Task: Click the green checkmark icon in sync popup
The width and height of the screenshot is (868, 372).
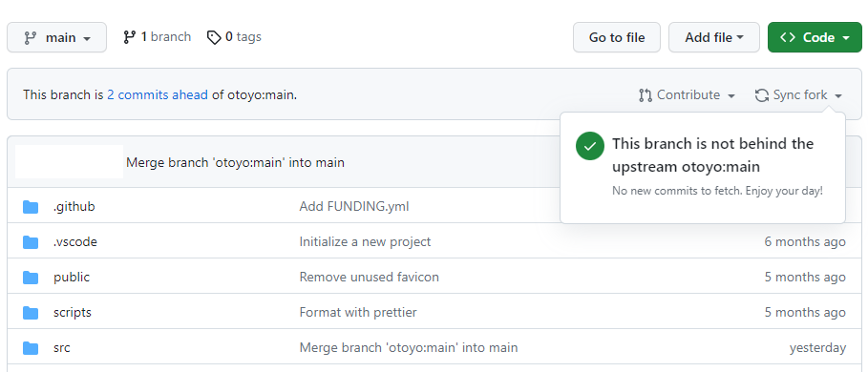Action: [590, 146]
